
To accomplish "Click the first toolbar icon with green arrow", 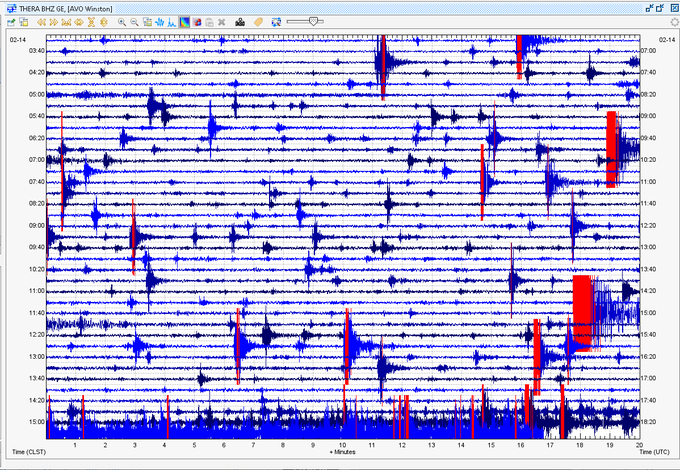I will (x=10, y=21).
